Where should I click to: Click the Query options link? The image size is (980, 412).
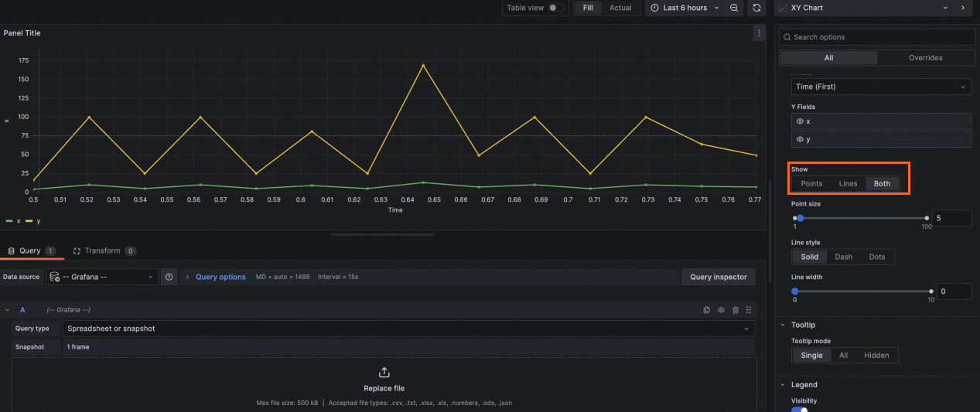[220, 277]
